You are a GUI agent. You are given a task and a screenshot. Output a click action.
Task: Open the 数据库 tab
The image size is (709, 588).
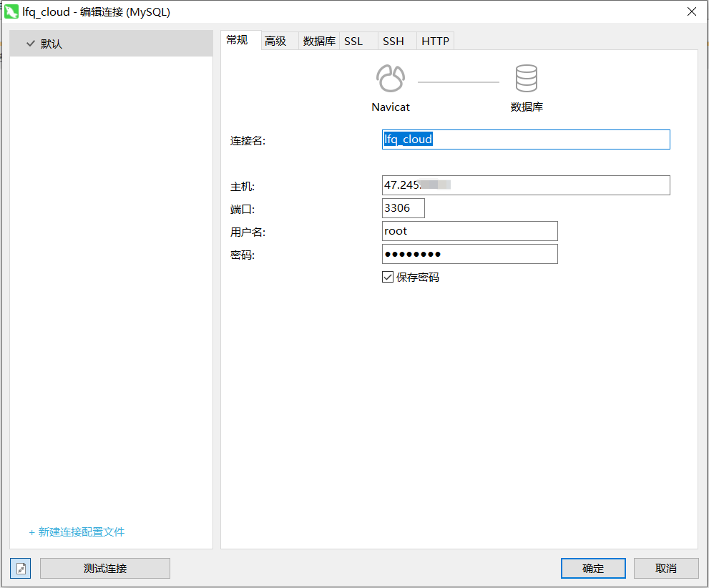(x=319, y=41)
